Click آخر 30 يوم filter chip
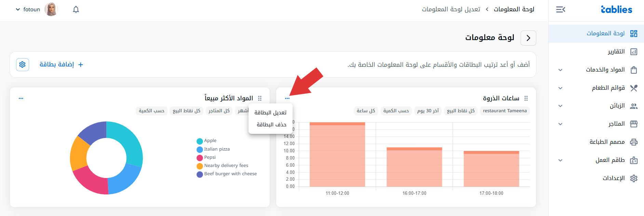Viewport: 644px width, 216px height. point(428,111)
